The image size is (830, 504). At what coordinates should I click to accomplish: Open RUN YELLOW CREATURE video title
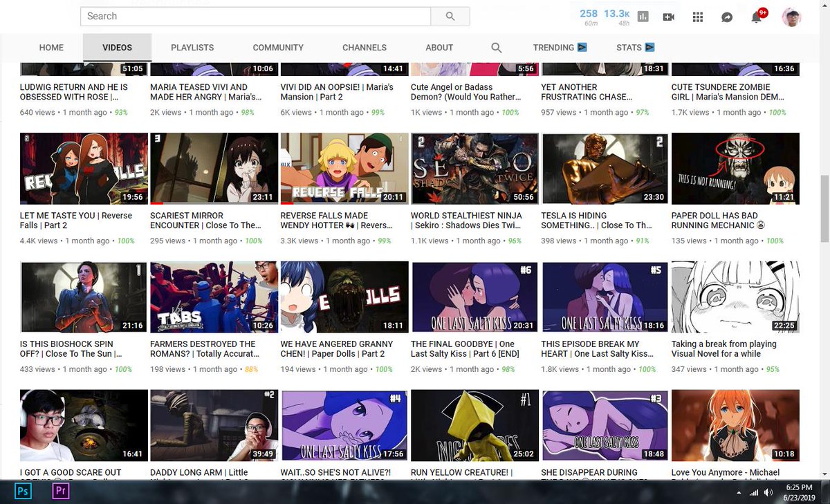461,473
